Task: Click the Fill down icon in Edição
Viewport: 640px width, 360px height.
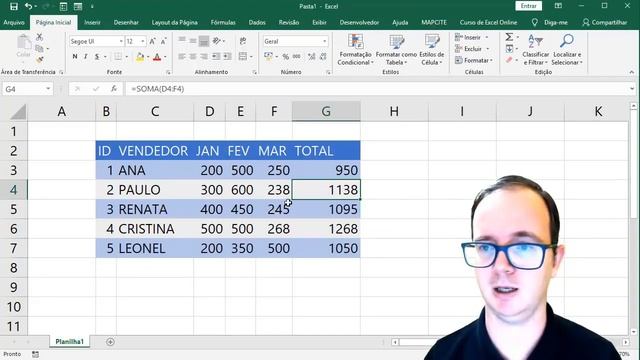Action: coord(509,49)
